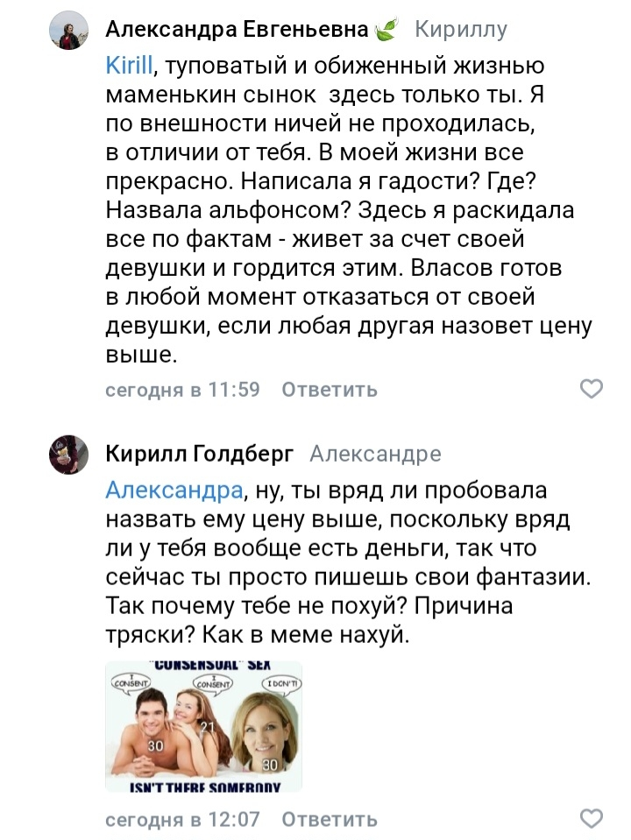This screenshot has height=840, width=631.
Task: Open Александра Евгеньевна's profile avatar
Action: [67, 31]
